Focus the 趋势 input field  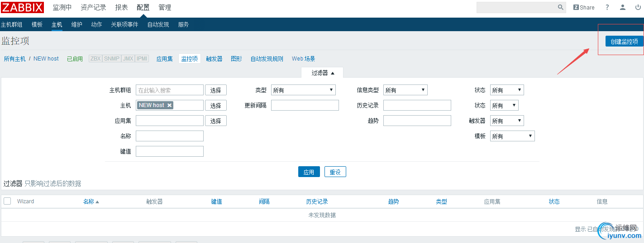pos(417,121)
